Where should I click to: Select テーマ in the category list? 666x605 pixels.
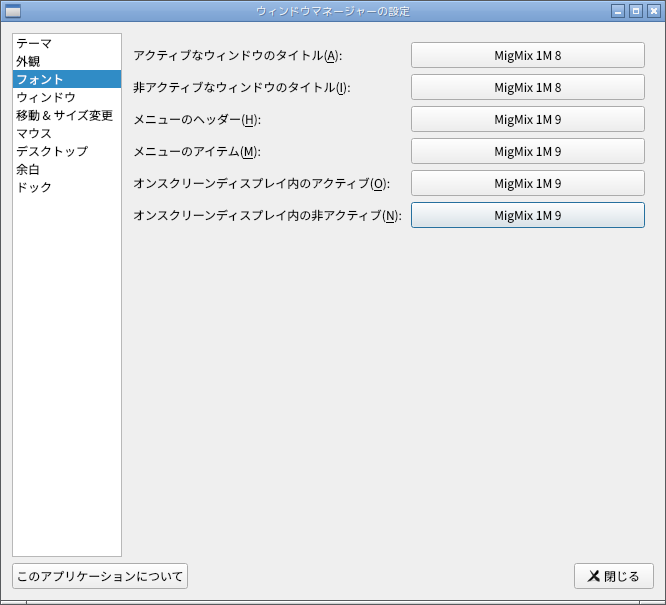coord(67,43)
